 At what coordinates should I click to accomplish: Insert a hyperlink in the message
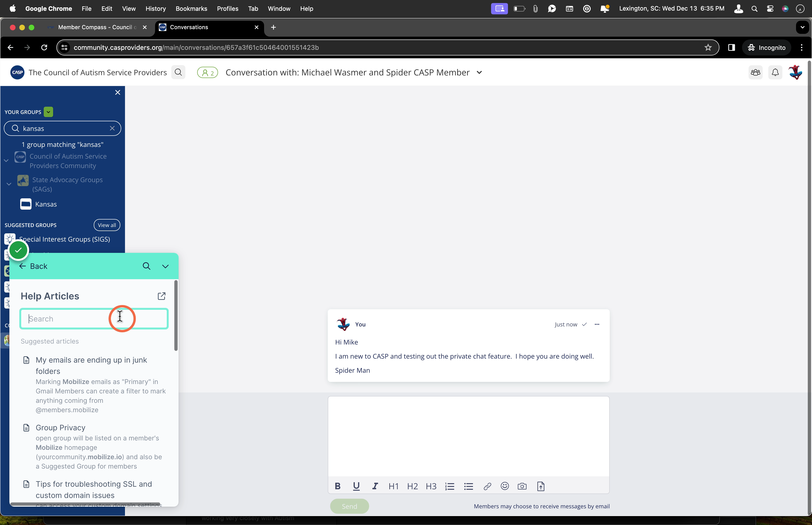coord(487,486)
